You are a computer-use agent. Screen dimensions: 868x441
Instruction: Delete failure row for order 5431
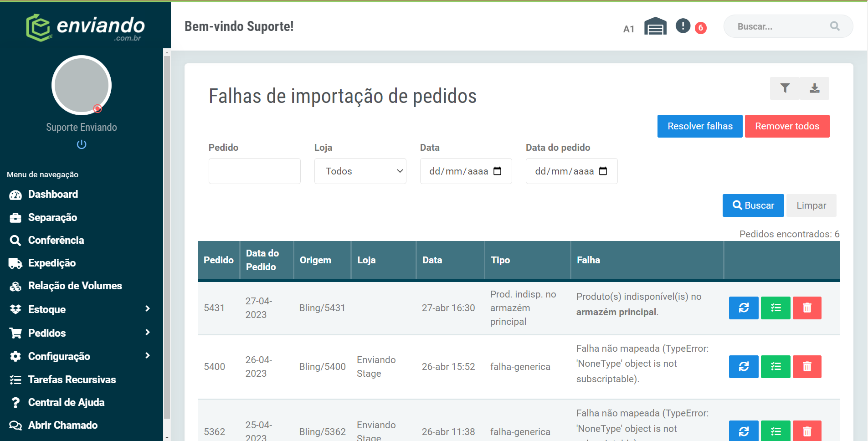coord(807,308)
